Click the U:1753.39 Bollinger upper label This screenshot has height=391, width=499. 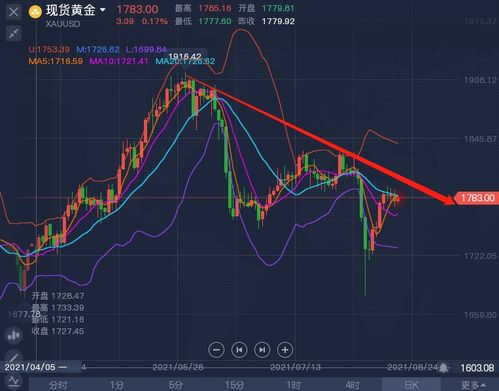point(49,50)
